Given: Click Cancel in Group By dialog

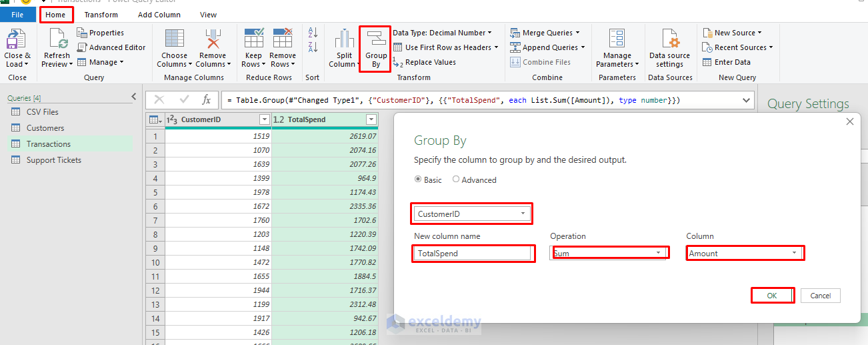Looking at the screenshot, I should (x=821, y=296).
